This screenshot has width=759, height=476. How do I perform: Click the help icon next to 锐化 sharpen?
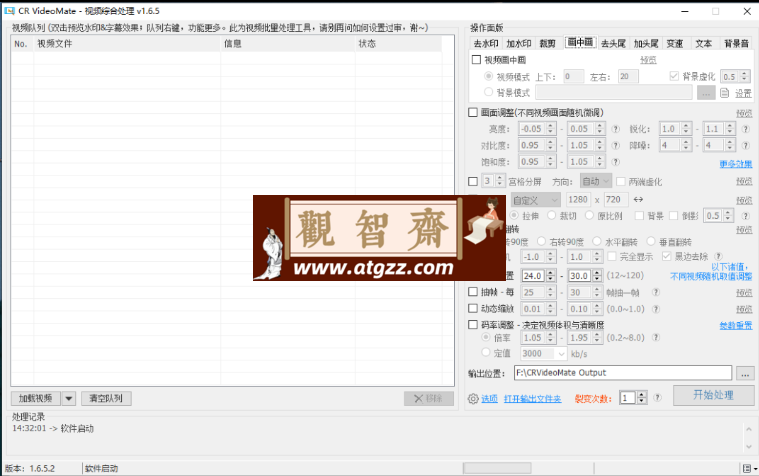746,129
